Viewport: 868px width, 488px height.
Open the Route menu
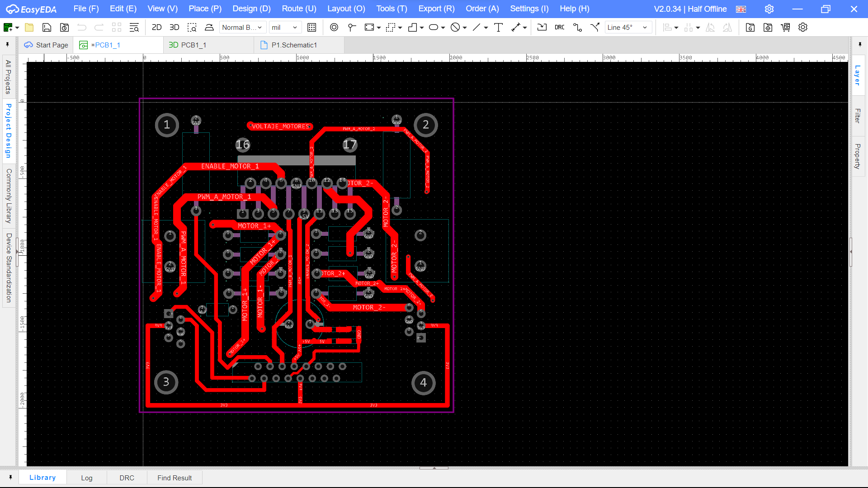[x=299, y=9]
